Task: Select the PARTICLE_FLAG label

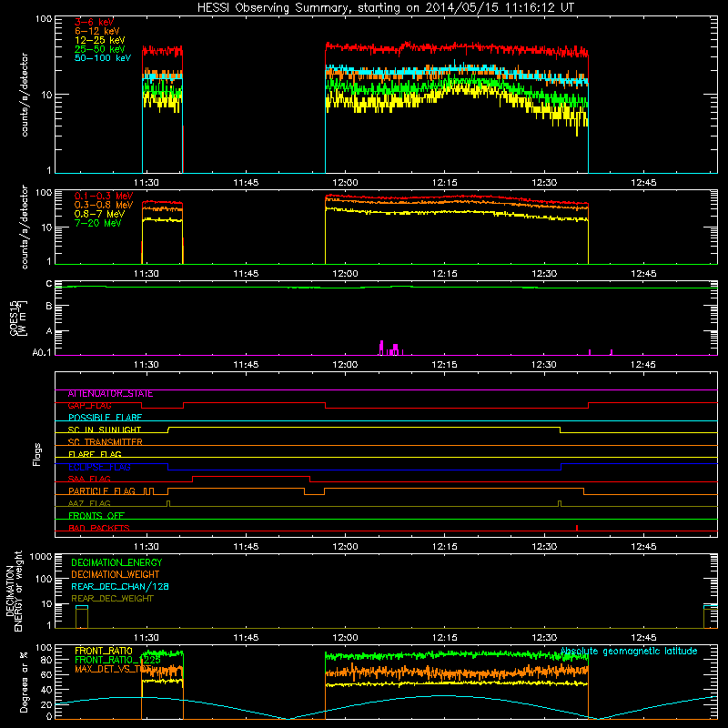Action: (102, 491)
